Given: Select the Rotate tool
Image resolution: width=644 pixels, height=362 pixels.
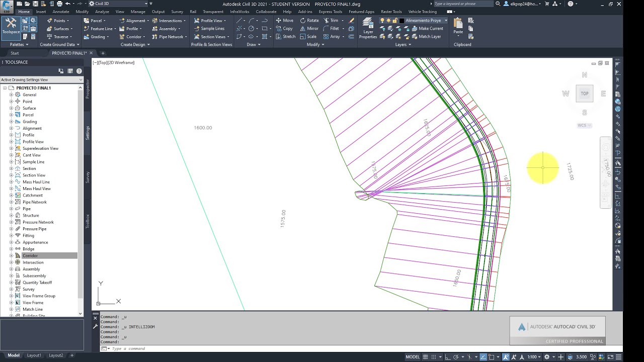Looking at the screenshot, I should [x=309, y=21].
